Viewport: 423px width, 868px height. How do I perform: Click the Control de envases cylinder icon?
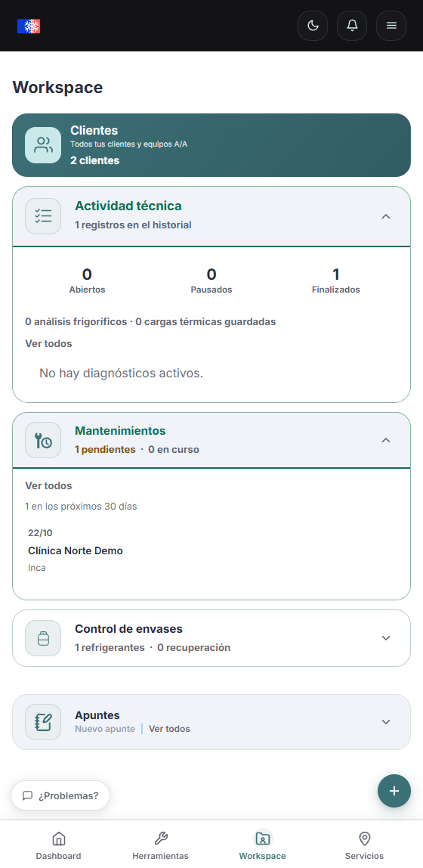click(43, 638)
